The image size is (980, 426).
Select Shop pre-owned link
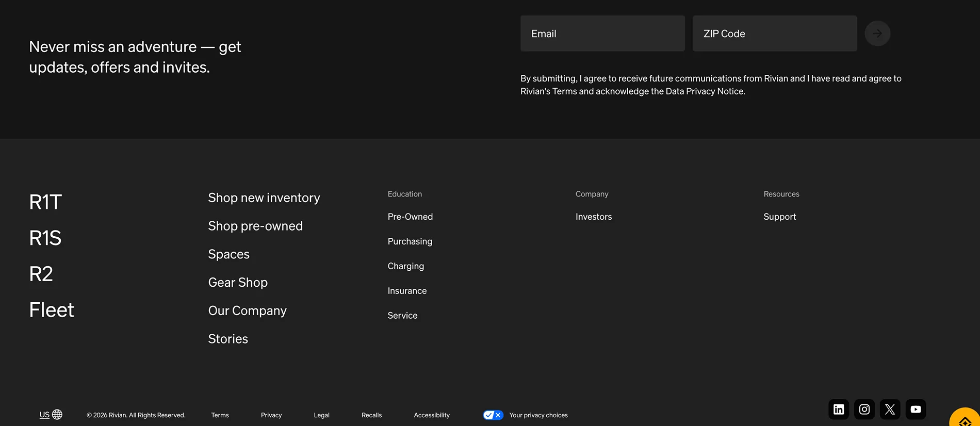pos(255,226)
